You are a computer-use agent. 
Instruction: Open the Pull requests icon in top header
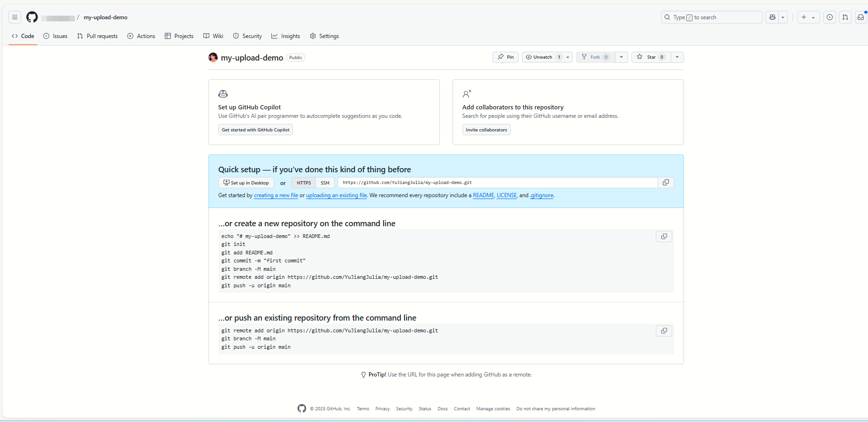click(845, 17)
